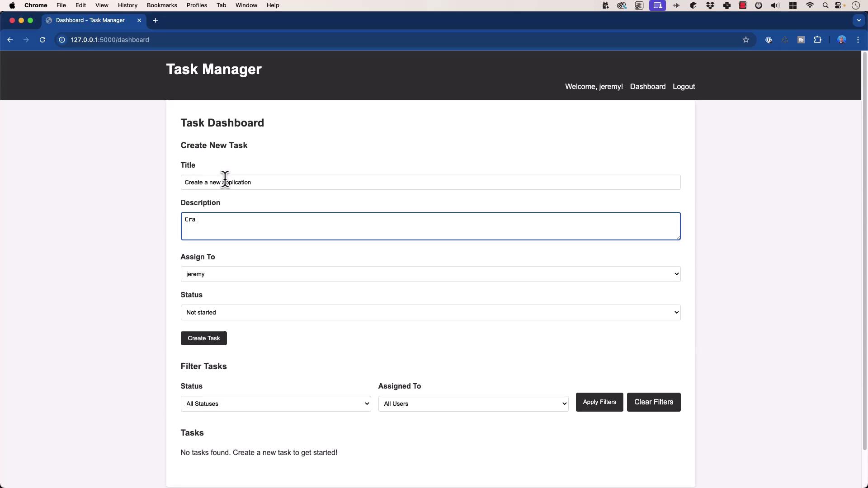Open Chrome three-dot menu
This screenshot has height=488, width=868.
pyautogui.click(x=858, y=40)
